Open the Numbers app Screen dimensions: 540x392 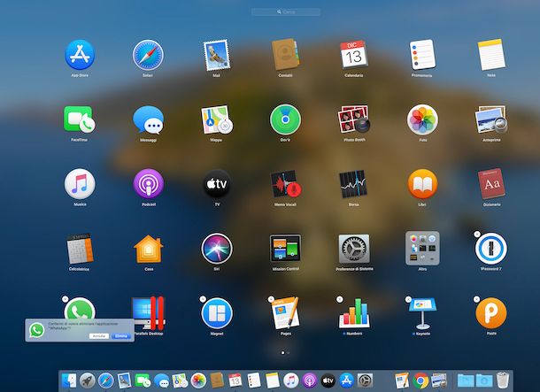coord(354,313)
